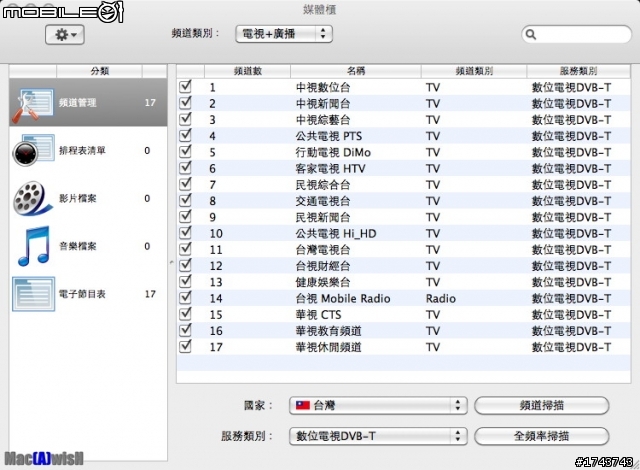Click the 電子節目表 guide icon
640x470 pixels.
click(x=33, y=294)
